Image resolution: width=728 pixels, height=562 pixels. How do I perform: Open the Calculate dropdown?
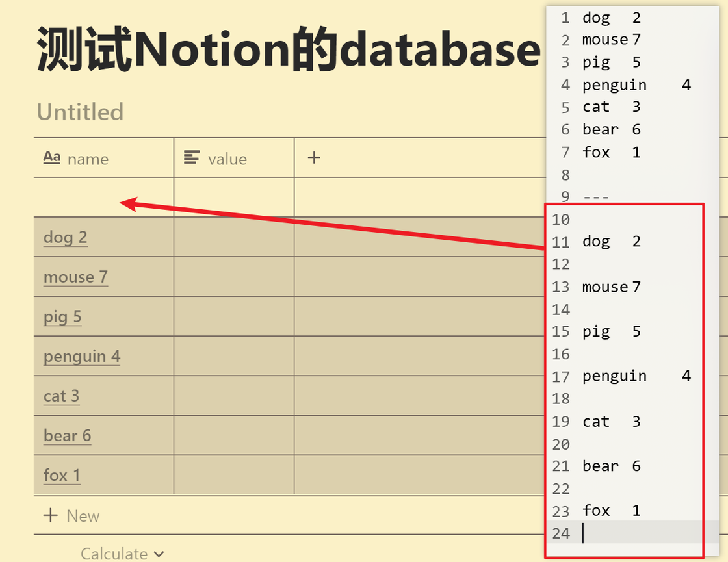pyautogui.click(x=123, y=553)
